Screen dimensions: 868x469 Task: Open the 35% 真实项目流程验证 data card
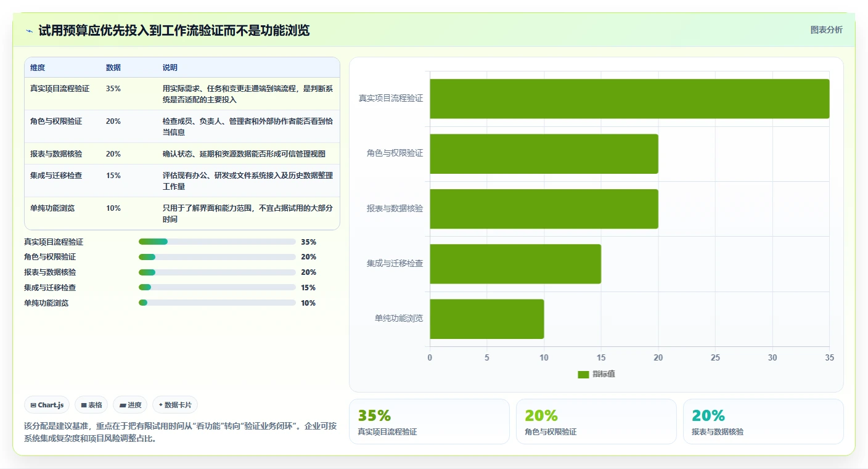pos(429,422)
